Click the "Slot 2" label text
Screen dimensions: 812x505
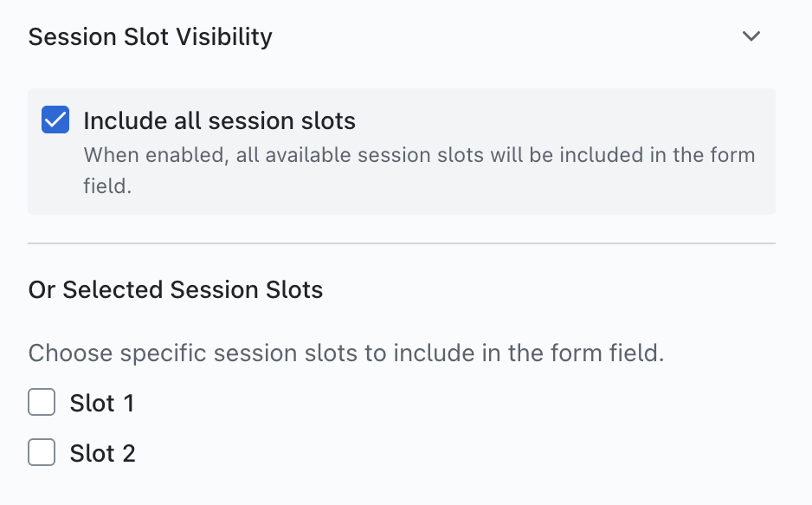point(102,454)
